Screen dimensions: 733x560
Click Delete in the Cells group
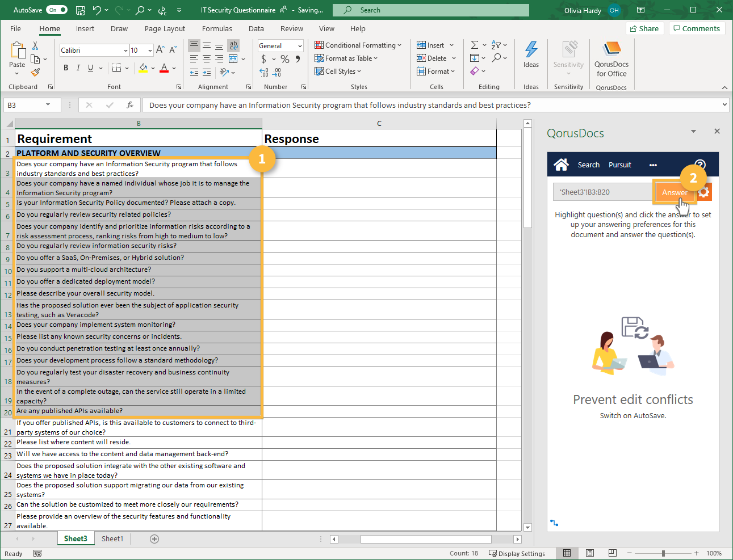[x=432, y=58]
